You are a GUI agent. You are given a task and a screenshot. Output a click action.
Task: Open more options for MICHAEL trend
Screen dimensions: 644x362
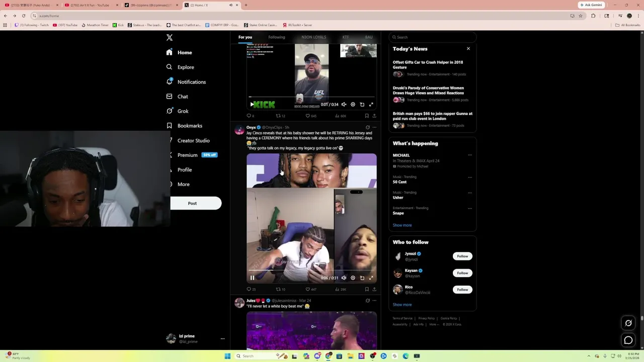click(x=470, y=155)
